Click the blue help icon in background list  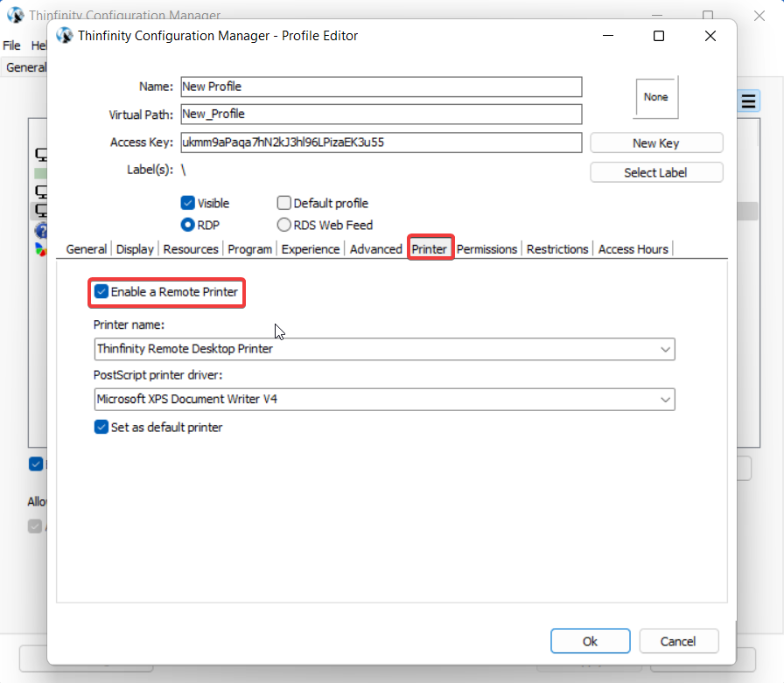click(x=41, y=230)
